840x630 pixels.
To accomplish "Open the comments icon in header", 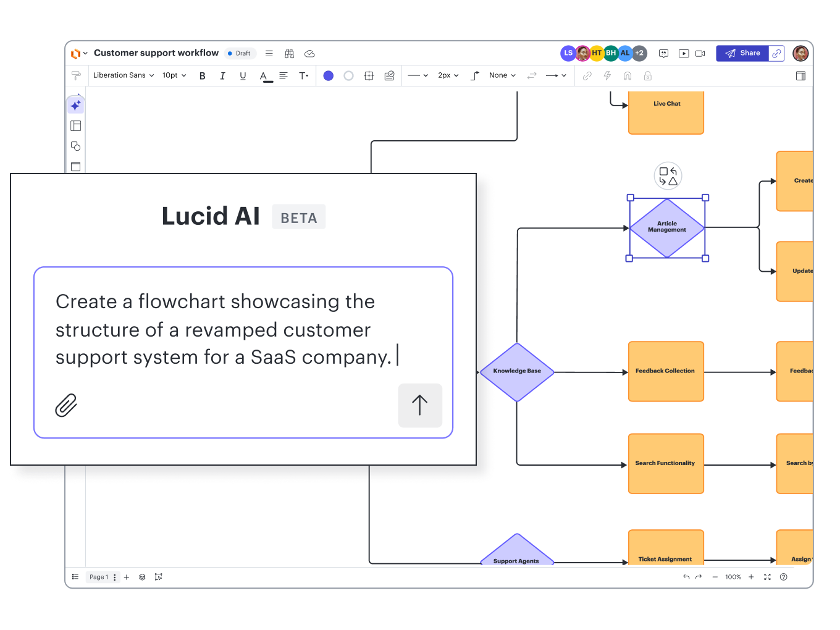I will click(x=663, y=54).
